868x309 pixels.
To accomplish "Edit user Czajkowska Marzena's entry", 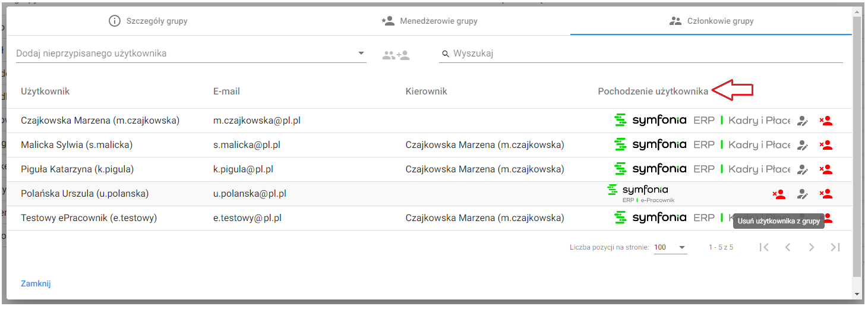I will click(803, 121).
